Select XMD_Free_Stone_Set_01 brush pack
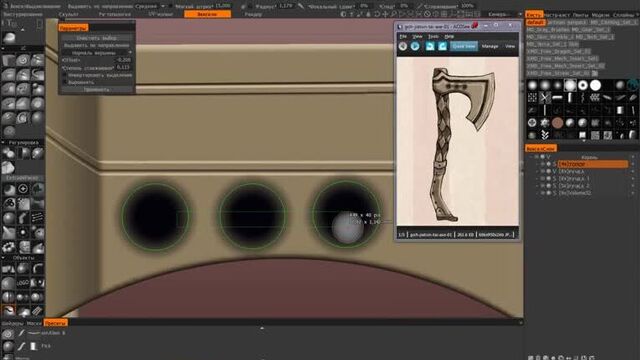Image resolution: width=640 pixels, height=360 pixels. [x=559, y=73]
